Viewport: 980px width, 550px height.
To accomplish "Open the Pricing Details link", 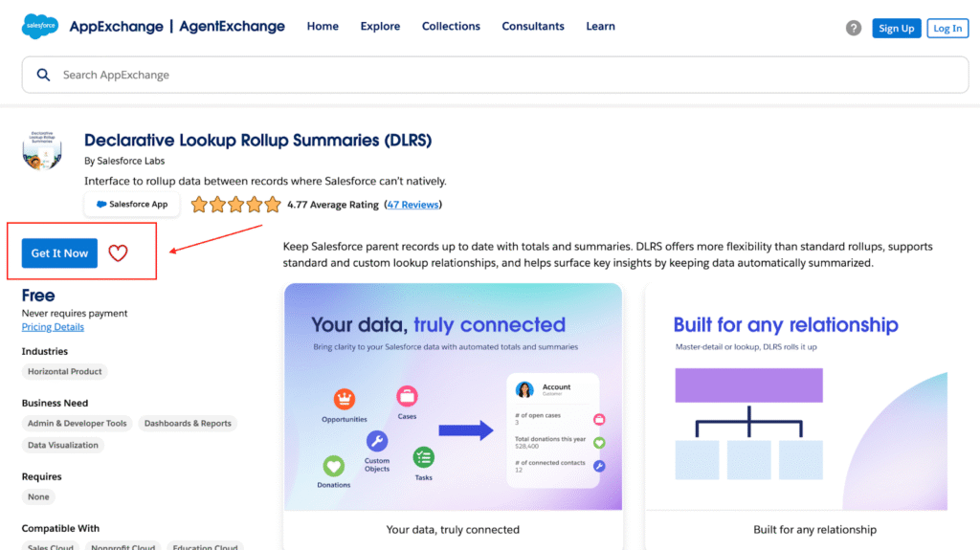I will coord(53,327).
